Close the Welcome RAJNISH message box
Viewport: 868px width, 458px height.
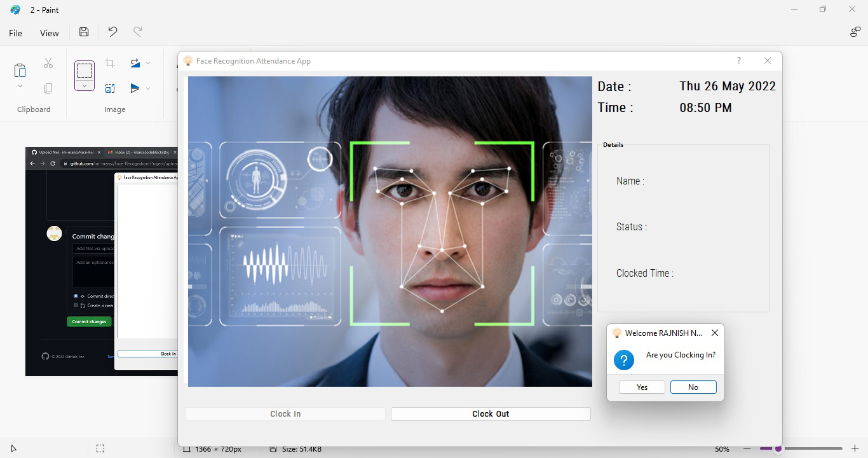click(x=715, y=333)
